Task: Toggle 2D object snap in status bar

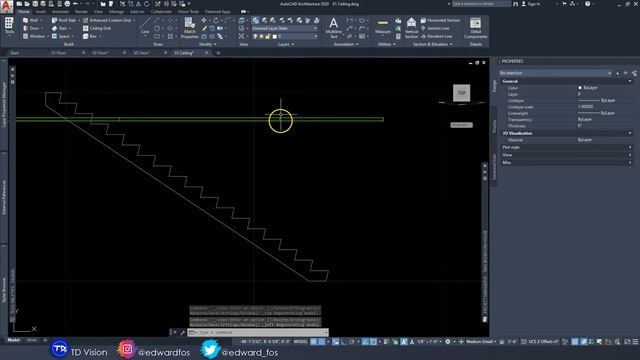Action: pos(373,342)
